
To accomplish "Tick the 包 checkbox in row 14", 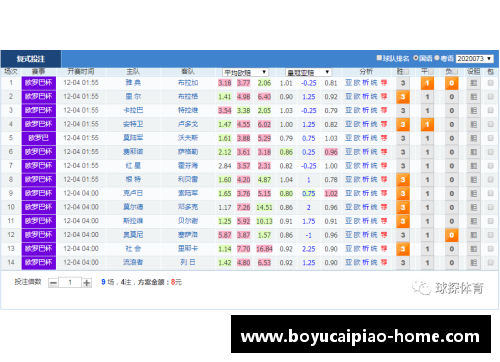I will point(490,263).
